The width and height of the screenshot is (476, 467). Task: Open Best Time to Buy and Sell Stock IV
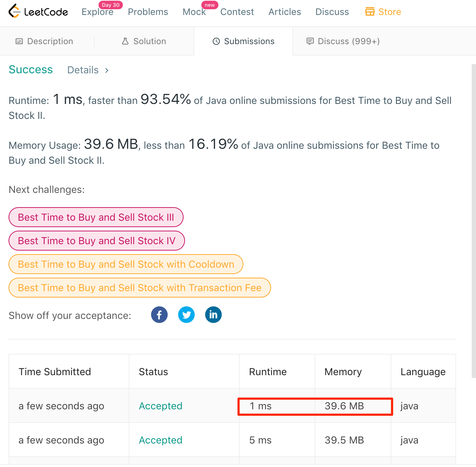(96, 241)
